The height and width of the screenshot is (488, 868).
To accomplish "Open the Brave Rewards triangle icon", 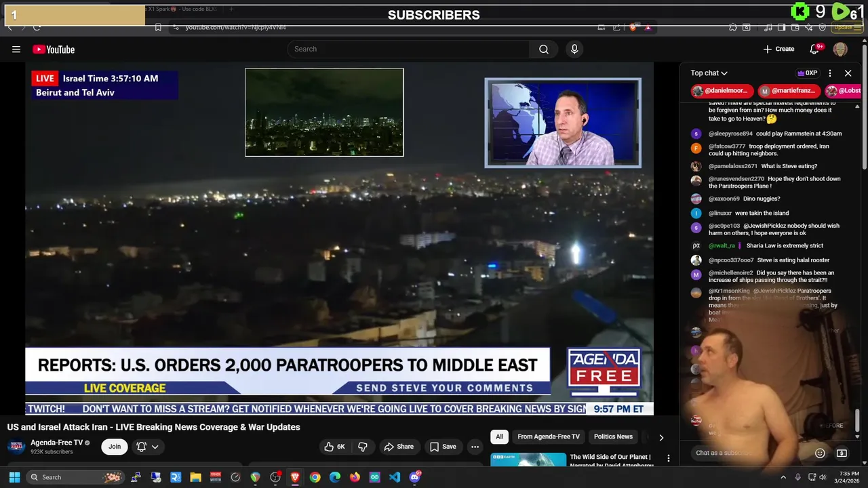I will [648, 28].
